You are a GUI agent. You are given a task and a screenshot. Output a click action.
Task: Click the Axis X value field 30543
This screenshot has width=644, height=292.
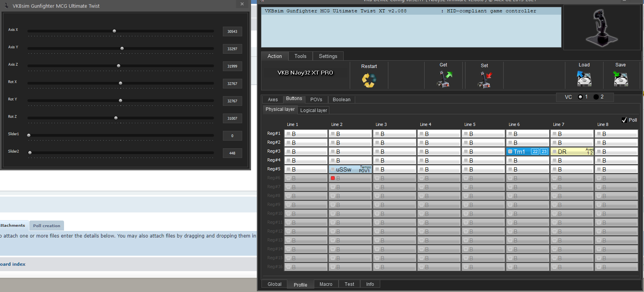tap(233, 31)
